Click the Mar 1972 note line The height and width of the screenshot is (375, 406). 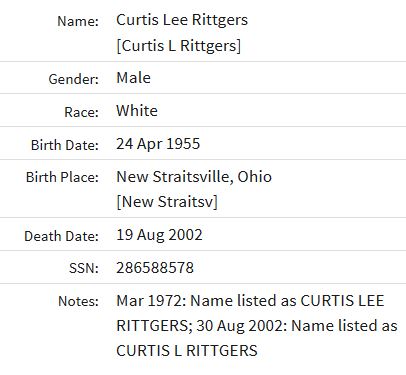[250, 301]
